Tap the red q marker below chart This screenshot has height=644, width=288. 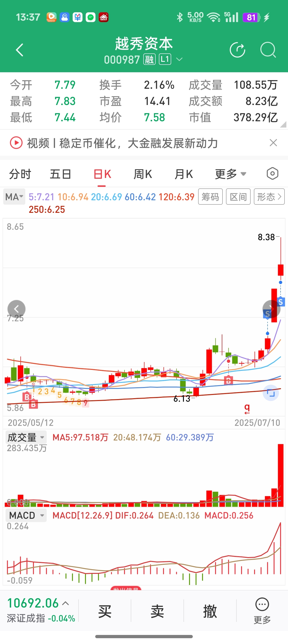[247, 409]
